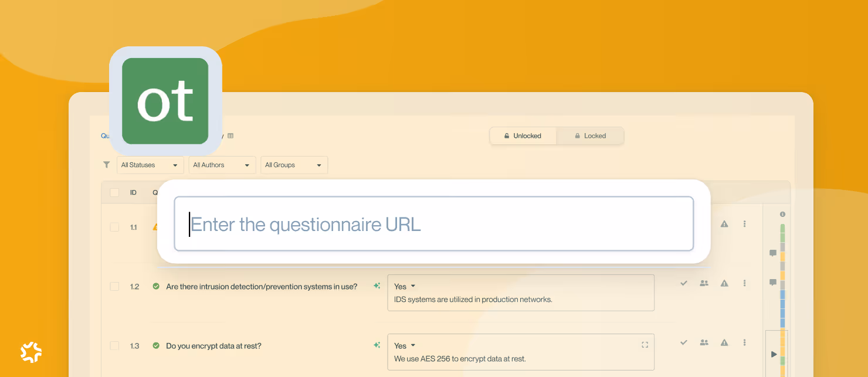Open the All Groups dropdown

(294, 165)
